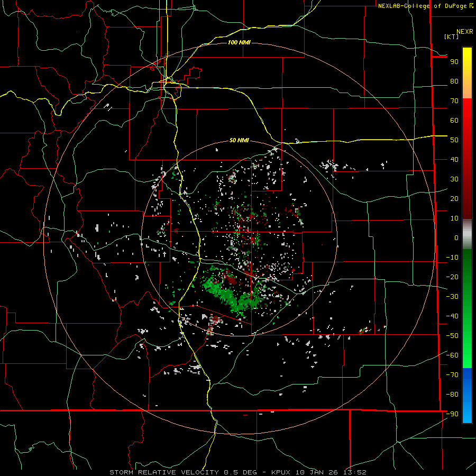Select the 10 value on velocity scale

454,218
